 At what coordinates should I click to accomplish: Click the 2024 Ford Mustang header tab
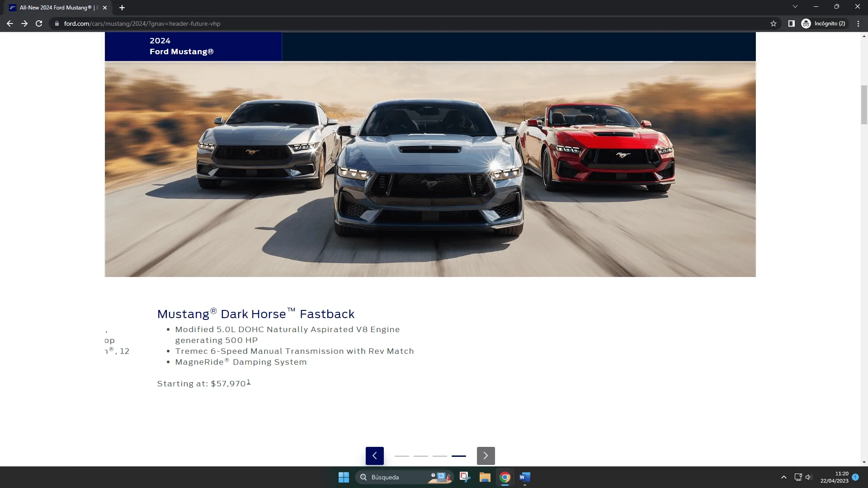click(193, 46)
